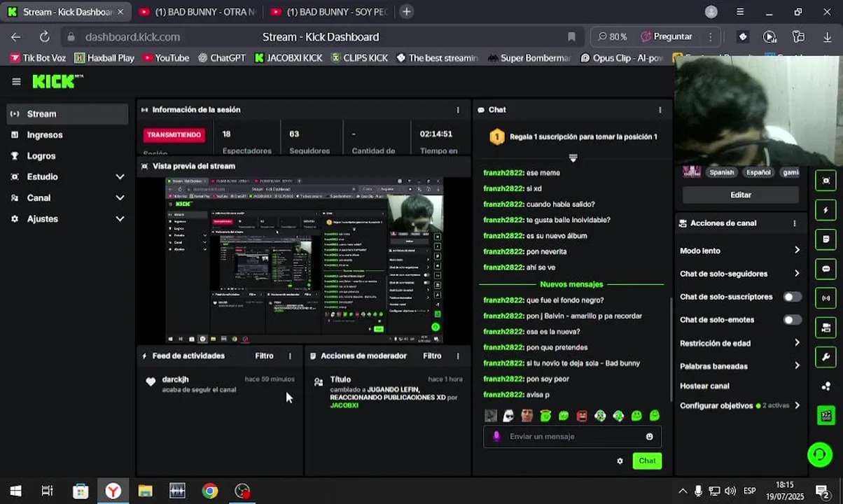Focus the Enviar un mensaje input field
The width and height of the screenshot is (843, 504).
pos(572,437)
